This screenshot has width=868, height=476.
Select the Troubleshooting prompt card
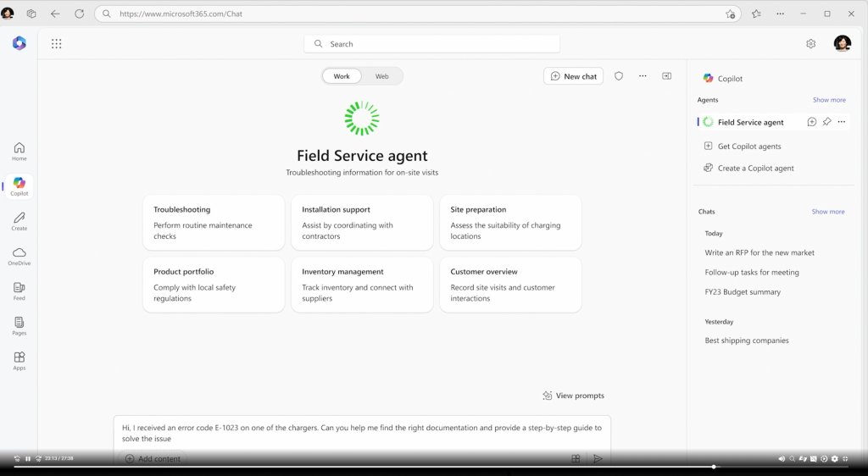click(214, 222)
